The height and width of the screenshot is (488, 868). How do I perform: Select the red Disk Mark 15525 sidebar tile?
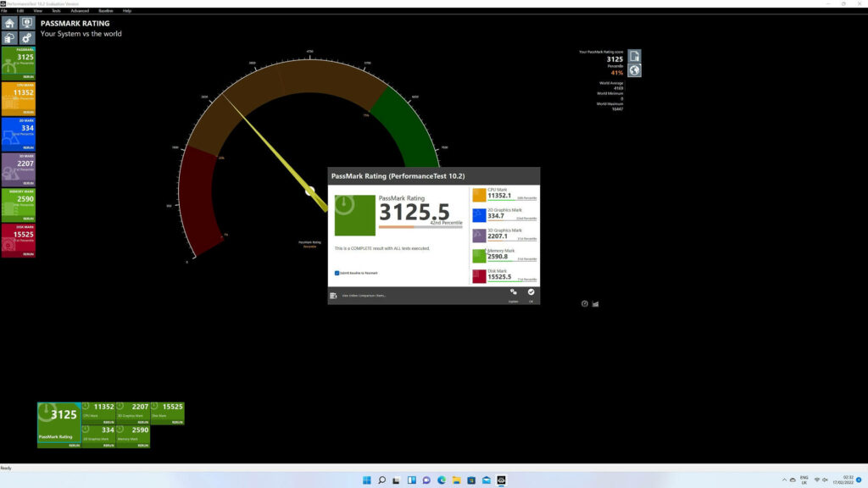19,240
